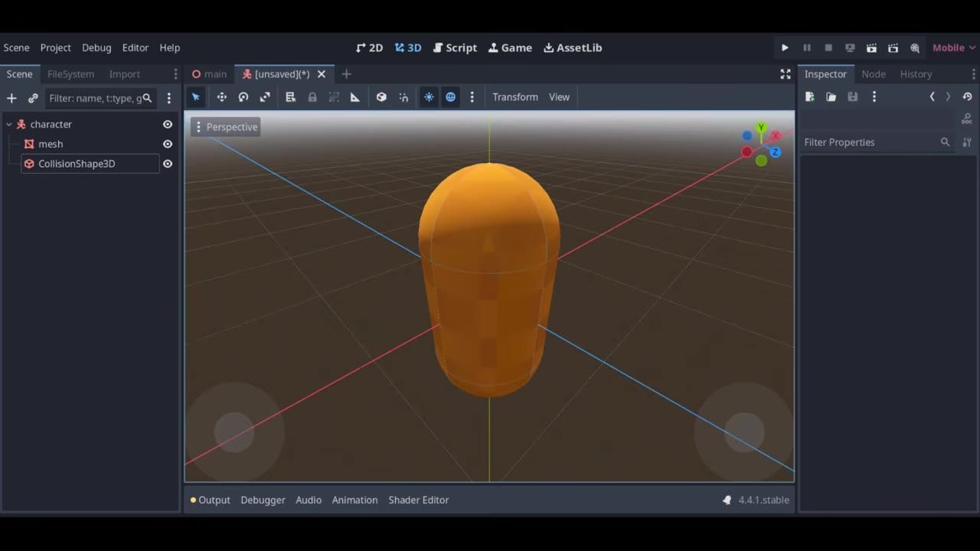
Task: Toggle preview sunlight in viewport
Action: pos(429,97)
